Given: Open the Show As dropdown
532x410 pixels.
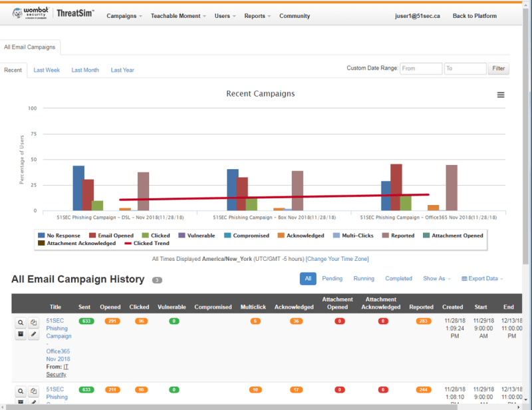Looking at the screenshot, I should (x=437, y=278).
